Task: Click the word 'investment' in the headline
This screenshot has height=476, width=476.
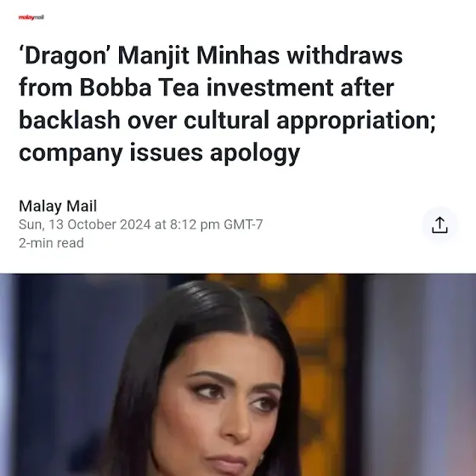Action: click(x=270, y=88)
